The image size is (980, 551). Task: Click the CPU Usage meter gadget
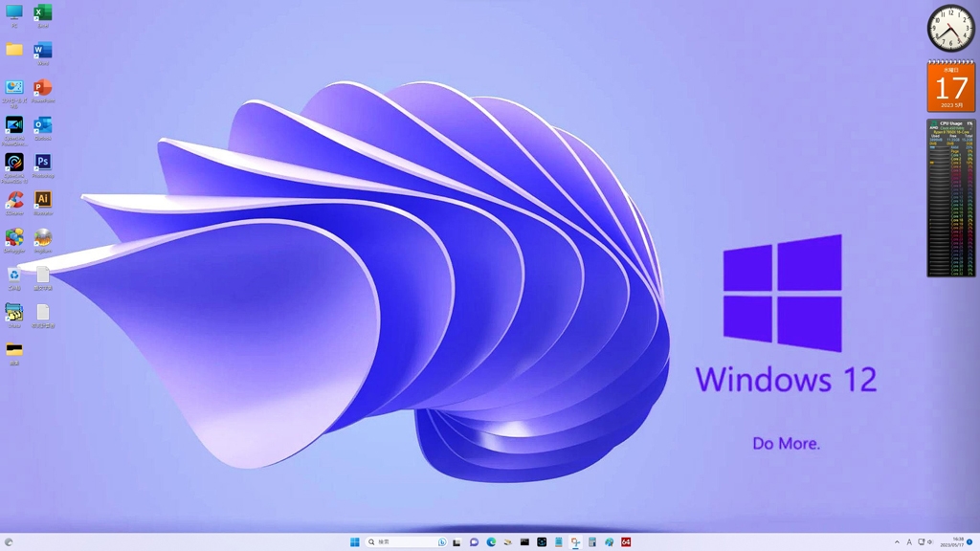point(950,198)
